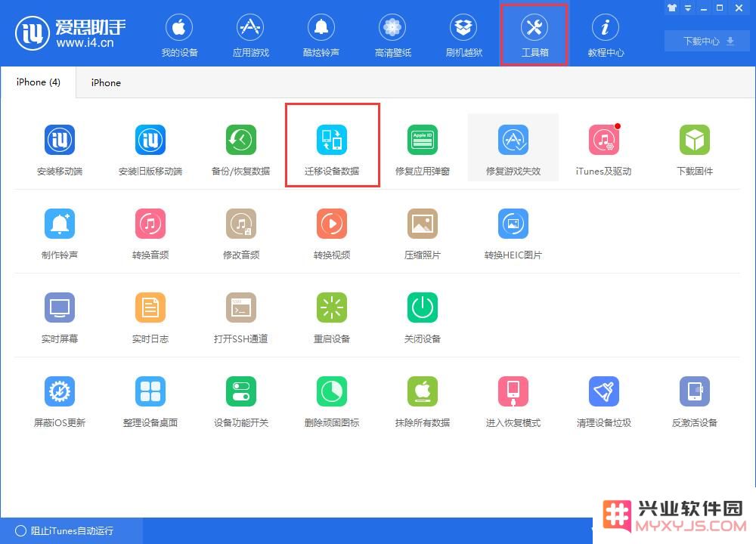This screenshot has height=544, width=756.
Task: Open 修改音频 tool
Action: 241,234
